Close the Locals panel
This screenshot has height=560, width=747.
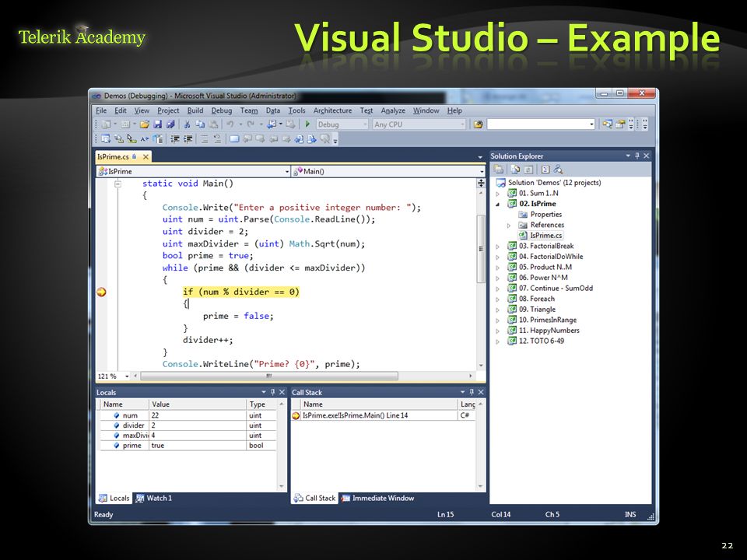(x=282, y=392)
